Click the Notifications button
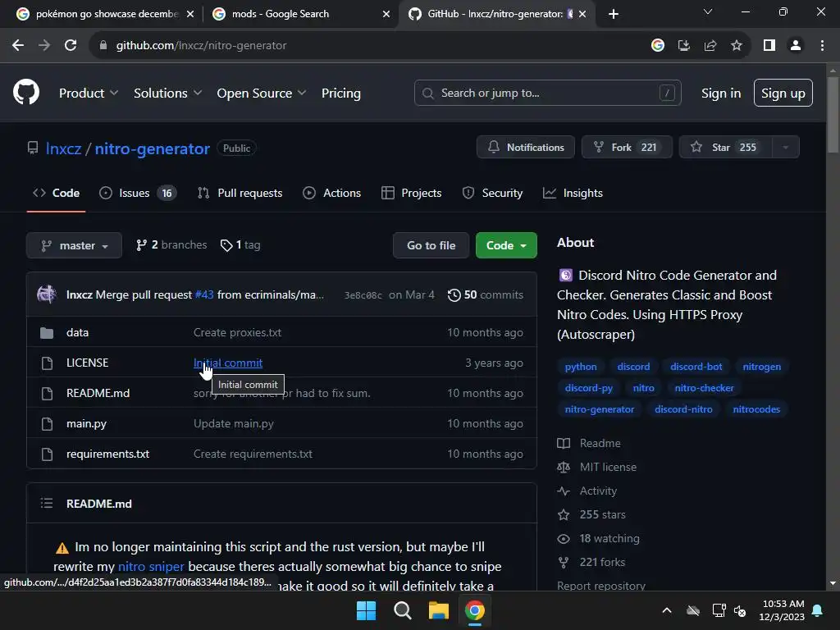 tap(526, 148)
